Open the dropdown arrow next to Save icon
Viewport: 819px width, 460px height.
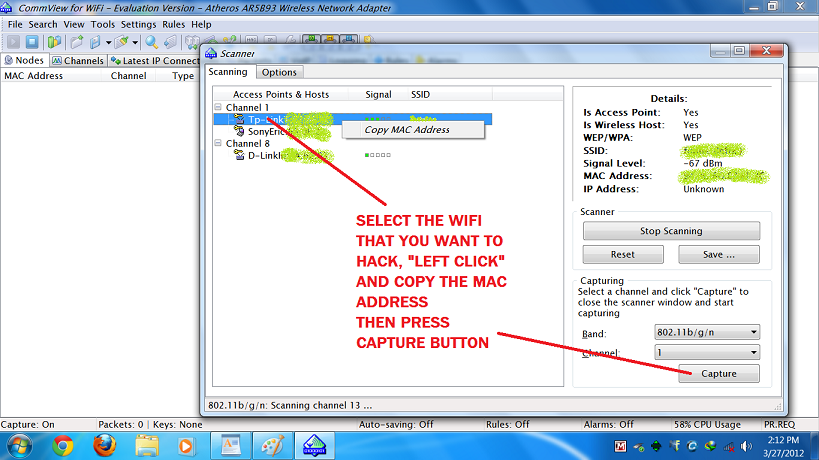tap(108, 42)
